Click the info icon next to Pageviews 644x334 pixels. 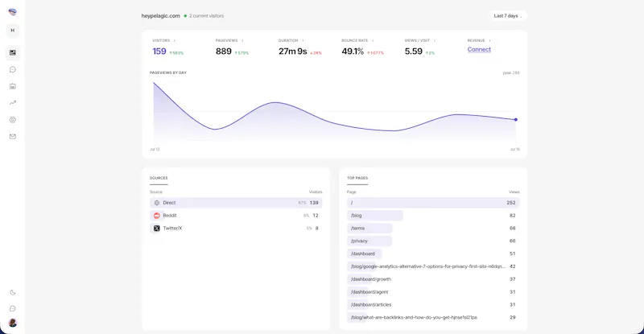pos(242,41)
